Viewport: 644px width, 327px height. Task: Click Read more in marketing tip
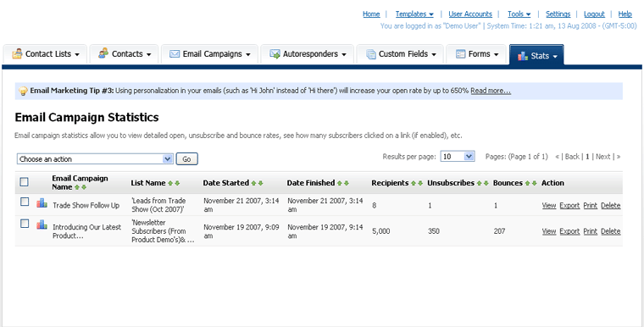pyautogui.click(x=491, y=91)
